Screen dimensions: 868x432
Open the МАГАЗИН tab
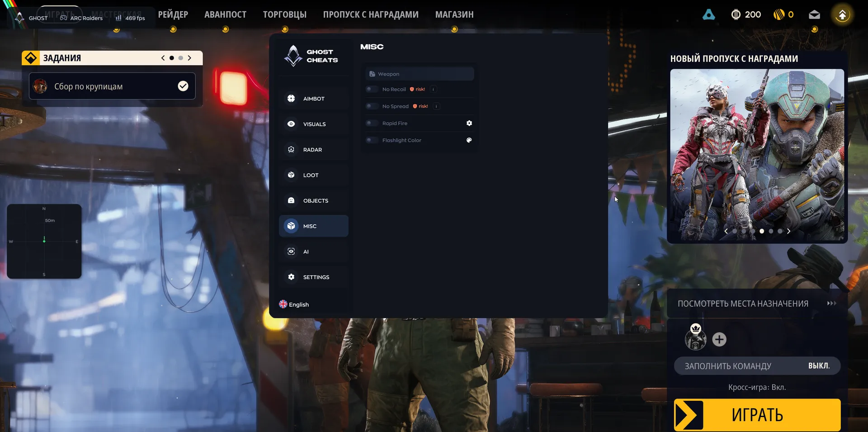point(454,14)
